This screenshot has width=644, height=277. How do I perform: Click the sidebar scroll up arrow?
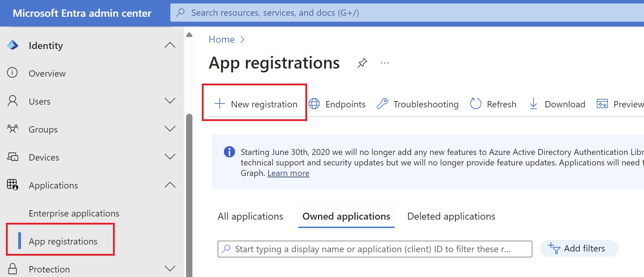pyautogui.click(x=189, y=35)
